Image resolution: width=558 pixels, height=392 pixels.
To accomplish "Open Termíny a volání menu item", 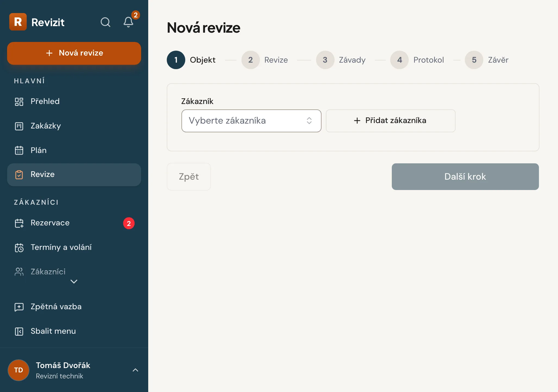I will pos(74,247).
